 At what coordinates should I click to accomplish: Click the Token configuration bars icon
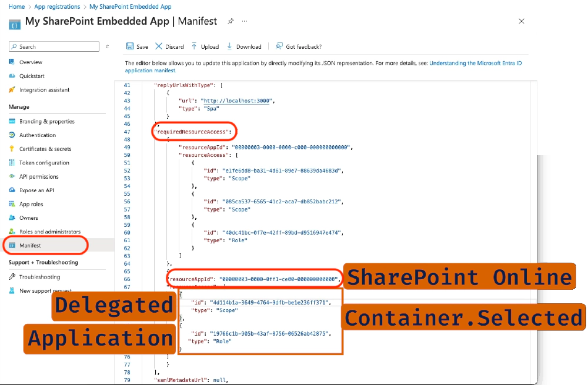pyautogui.click(x=12, y=162)
